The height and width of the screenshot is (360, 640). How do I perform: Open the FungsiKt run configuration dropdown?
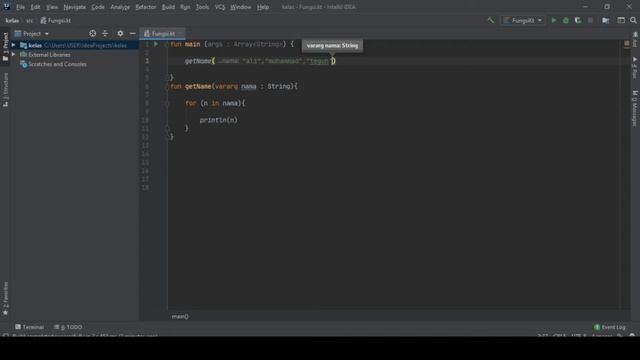click(523, 20)
